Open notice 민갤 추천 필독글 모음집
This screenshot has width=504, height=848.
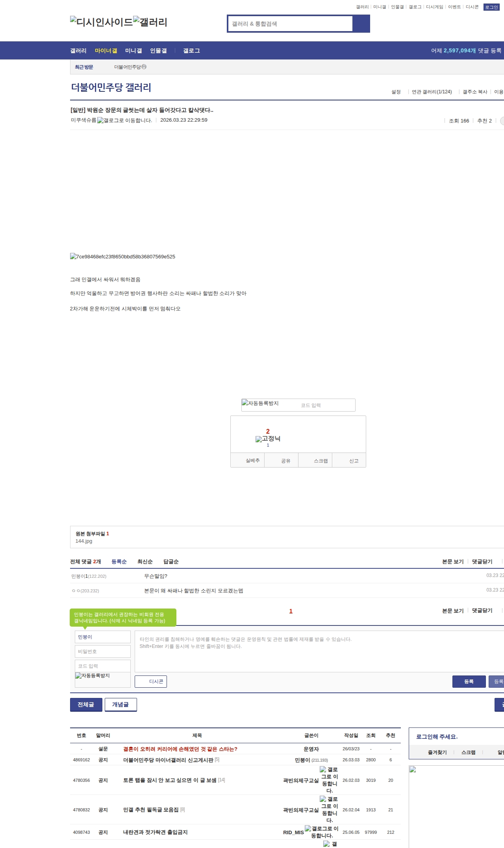[151, 809]
